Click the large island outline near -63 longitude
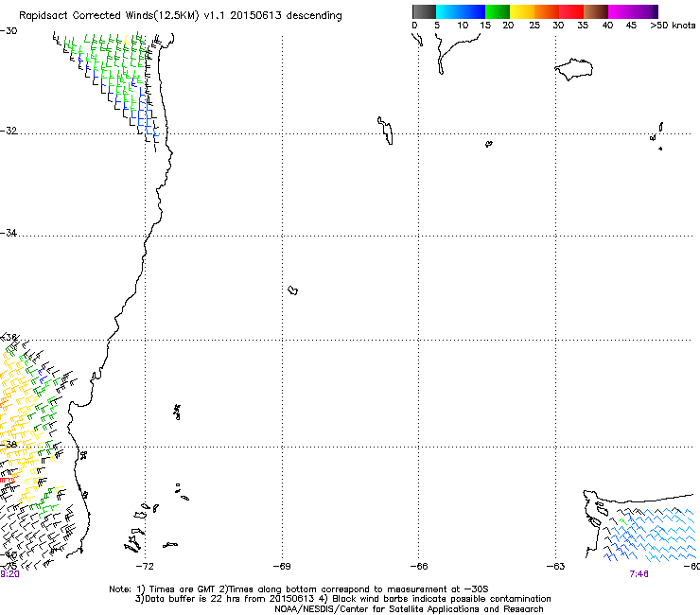Image resolution: width=700 pixels, height=615 pixels. (573, 69)
